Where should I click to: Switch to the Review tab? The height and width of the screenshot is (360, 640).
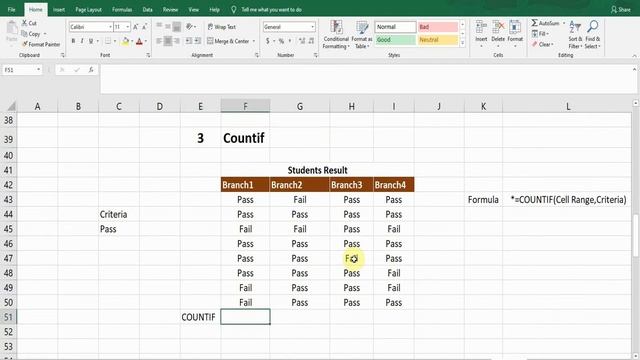tap(170, 9)
